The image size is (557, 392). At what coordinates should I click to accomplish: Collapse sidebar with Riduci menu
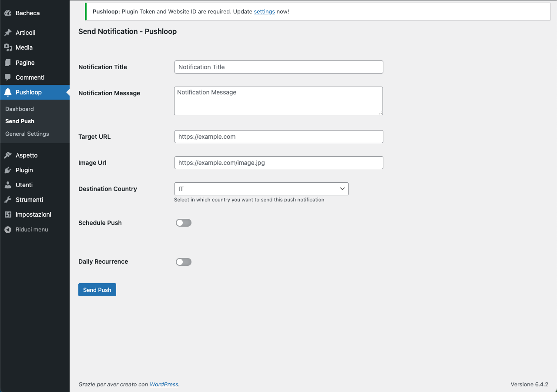(x=35, y=229)
